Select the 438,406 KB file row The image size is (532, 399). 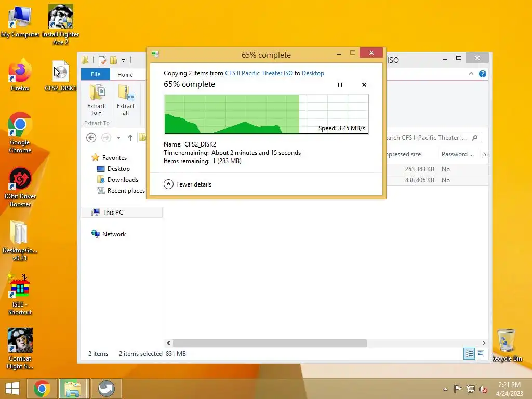click(x=437, y=180)
